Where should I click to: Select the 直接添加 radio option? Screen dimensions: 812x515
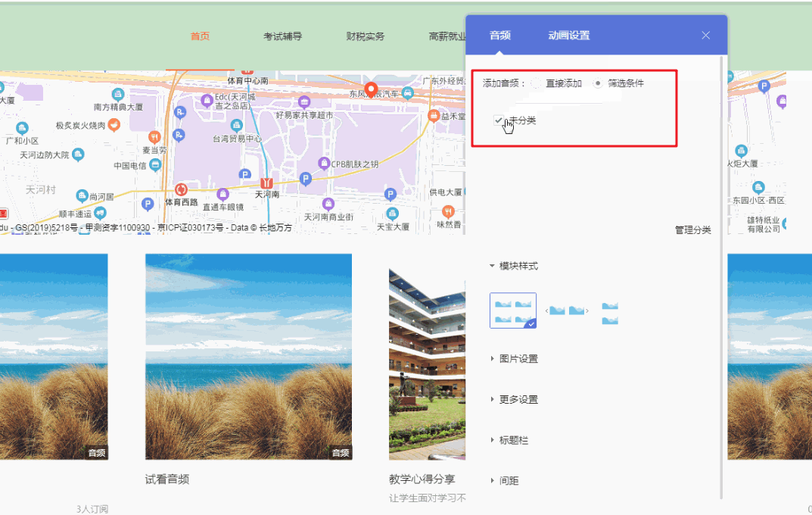(537, 83)
